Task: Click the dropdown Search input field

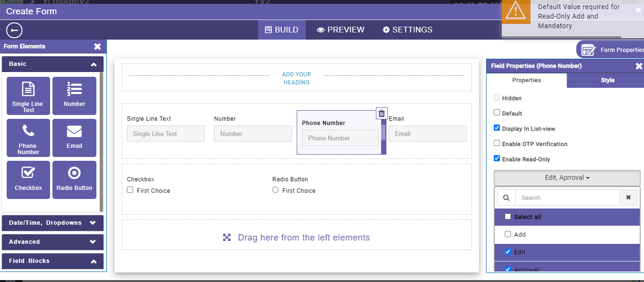Action: tap(567, 198)
